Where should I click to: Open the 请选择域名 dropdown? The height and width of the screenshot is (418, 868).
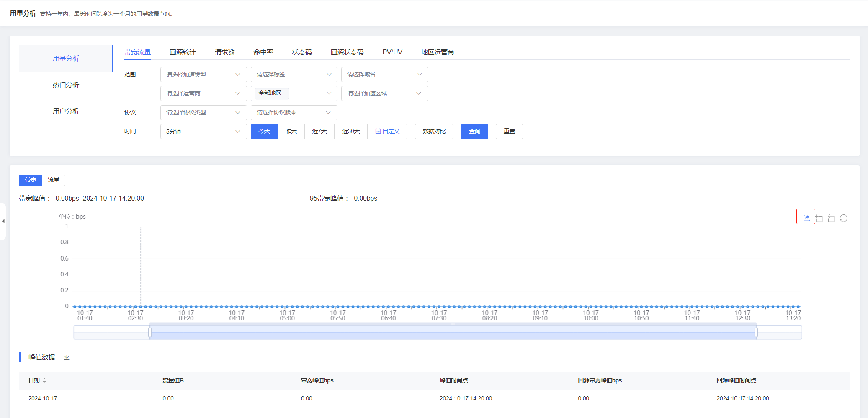pos(384,75)
